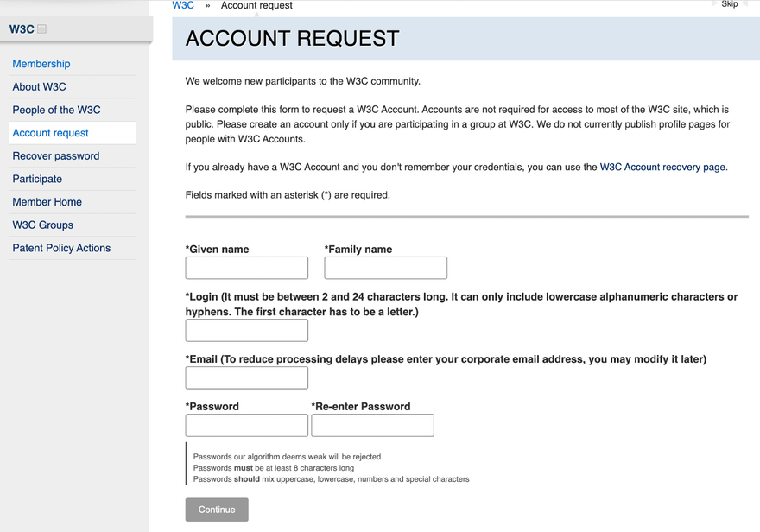
Task: Open the Recover password page
Action: pos(54,155)
